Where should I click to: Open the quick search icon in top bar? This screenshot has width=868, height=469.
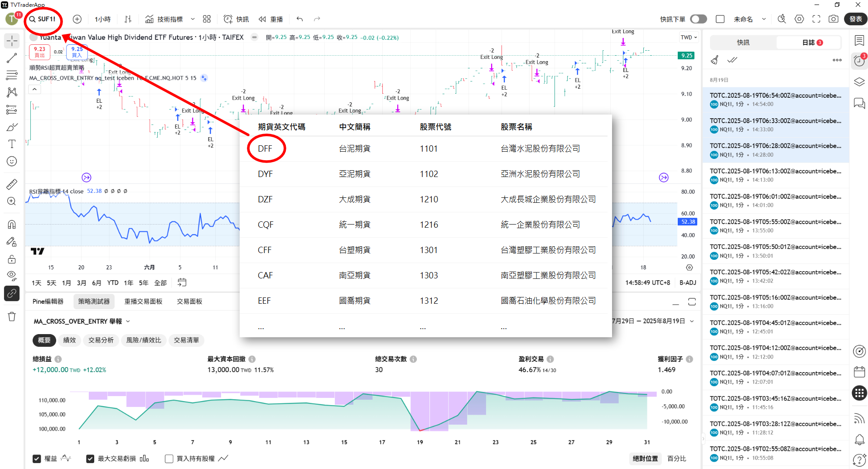pos(782,19)
